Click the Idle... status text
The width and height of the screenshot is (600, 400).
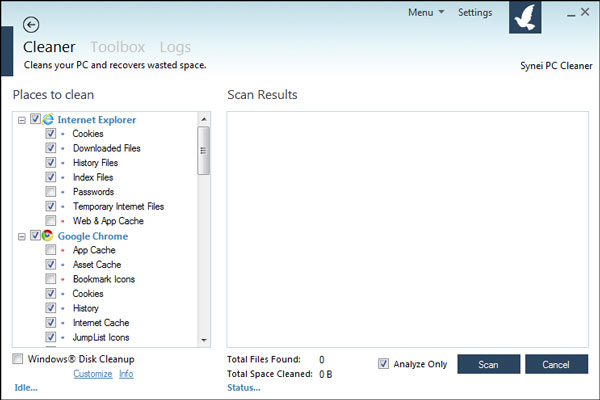point(26,388)
